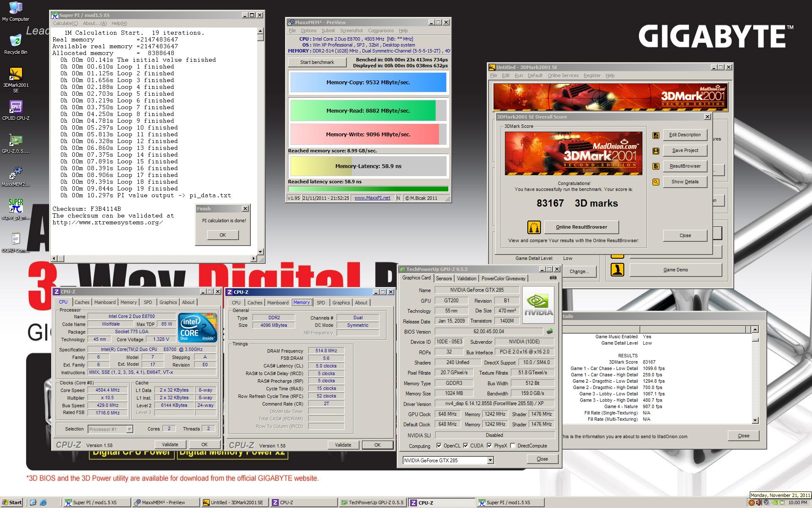Click GPU-Z BIOS save chip icon
Screen dimensions: 812x508
(550, 331)
